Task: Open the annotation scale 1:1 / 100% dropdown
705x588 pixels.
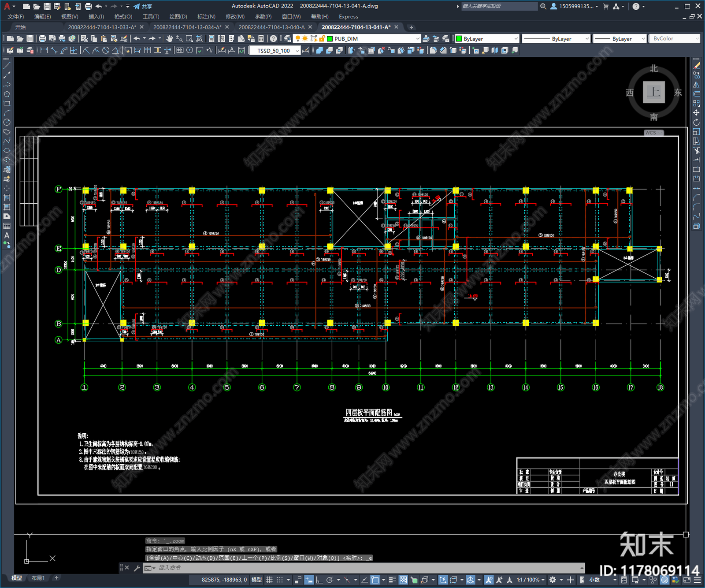Action: 531,580
